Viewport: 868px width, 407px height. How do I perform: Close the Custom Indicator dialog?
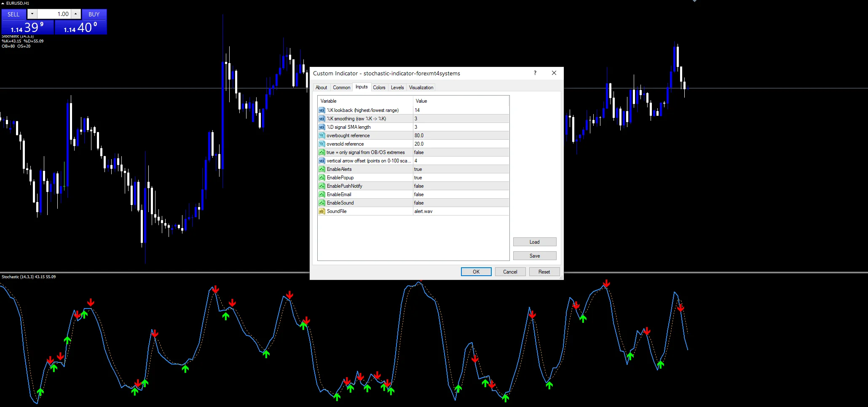[554, 73]
